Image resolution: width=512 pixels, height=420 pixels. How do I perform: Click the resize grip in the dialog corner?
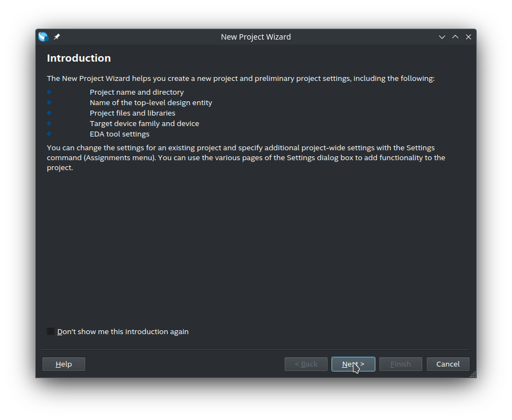pos(473,374)
